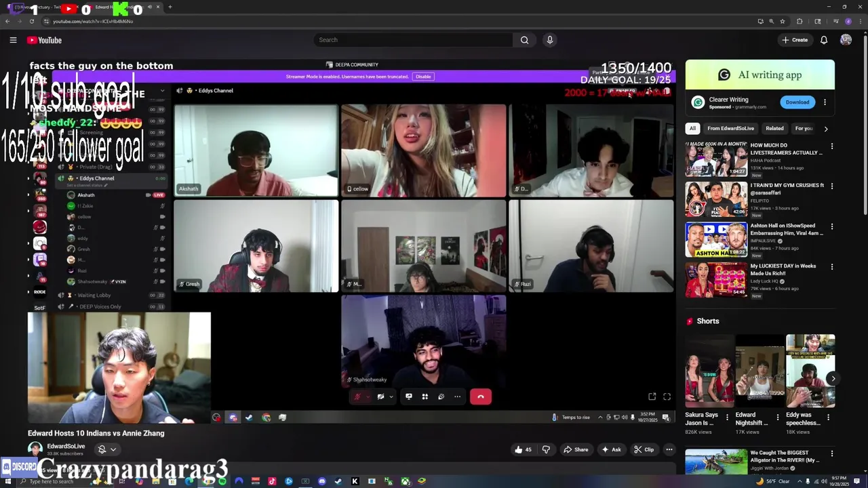This screenshot has width=868, height=488.
Task: Click the Ask button
Action: 611,449
